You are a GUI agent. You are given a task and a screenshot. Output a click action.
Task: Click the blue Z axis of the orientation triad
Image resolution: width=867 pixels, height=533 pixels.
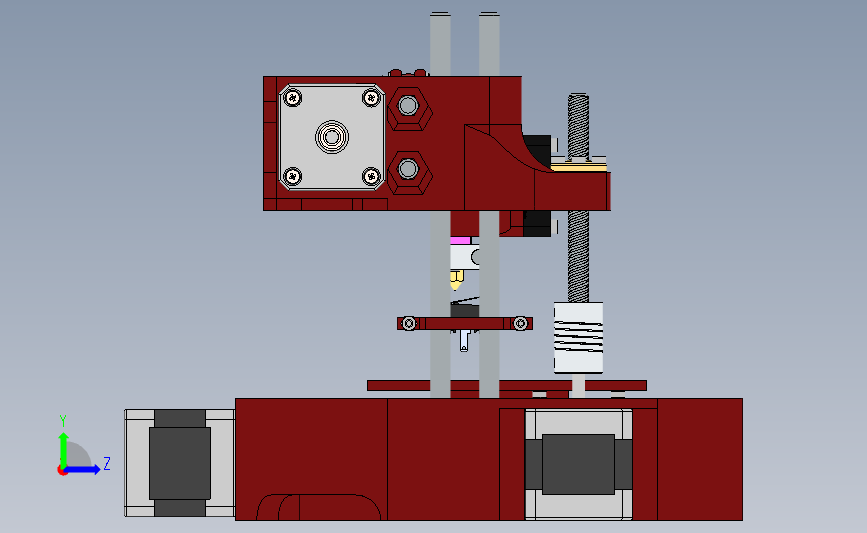point(83,470)
